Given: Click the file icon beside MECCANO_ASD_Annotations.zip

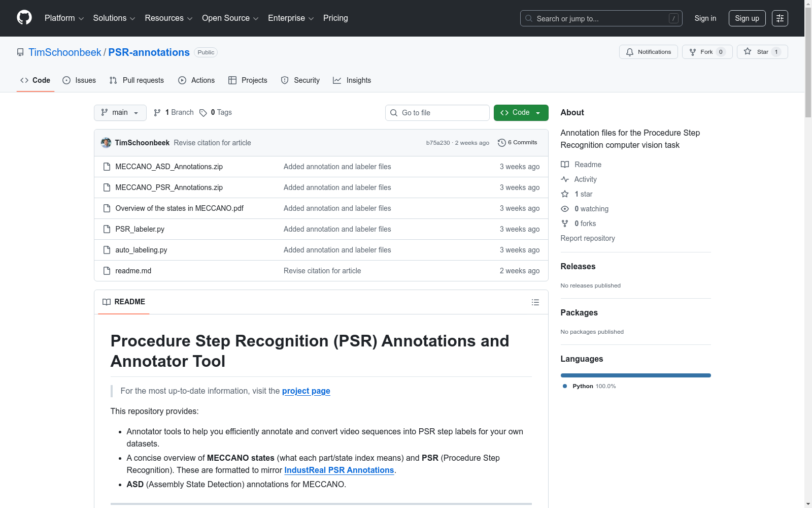Looking at the screenshot, I should pyautogui.click(x=107, y=167).
